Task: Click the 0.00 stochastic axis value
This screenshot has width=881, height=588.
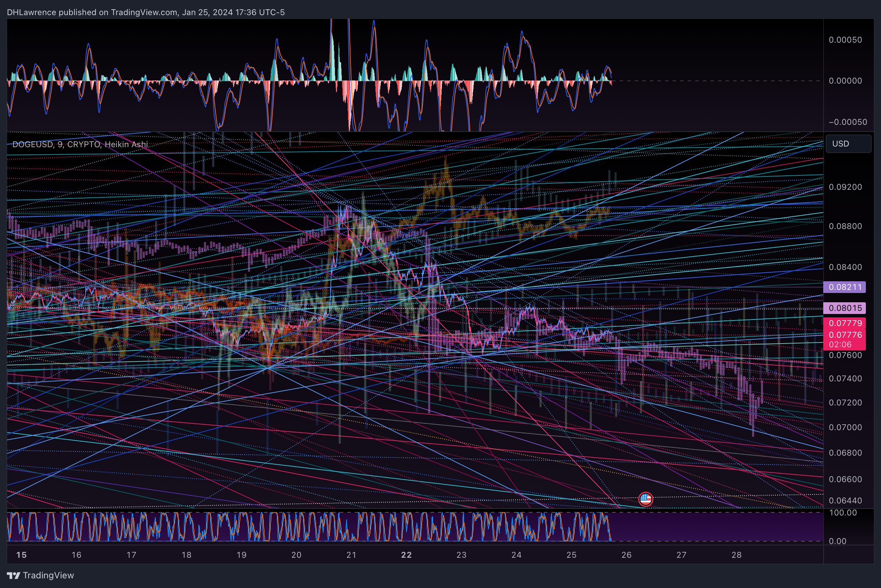Action: tap(837, 541)
